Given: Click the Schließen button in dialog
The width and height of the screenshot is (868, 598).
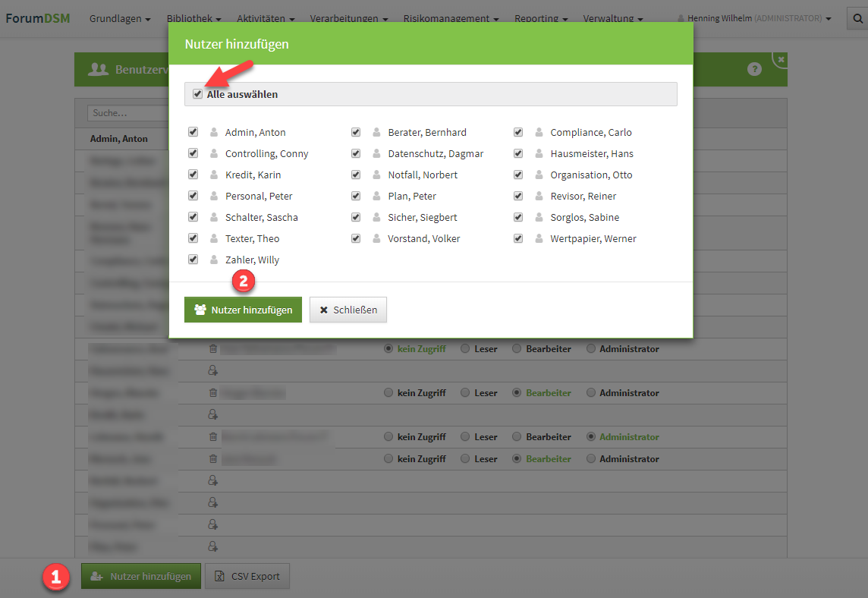Looking at the screenshot, I should [x=348, y=310].
